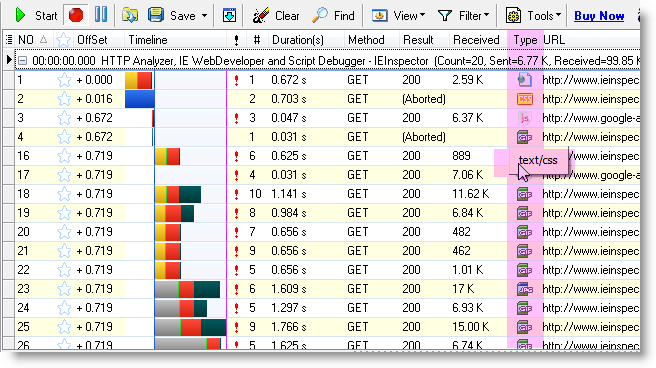This screenshot has height=368, width=656.
Task: Pause capture using the pause icon
Action: pos(100,15)
